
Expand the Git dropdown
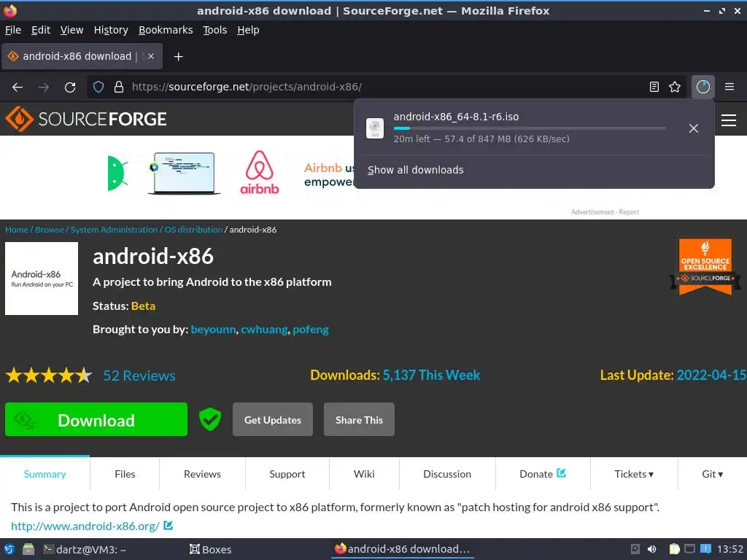point(712,474)
